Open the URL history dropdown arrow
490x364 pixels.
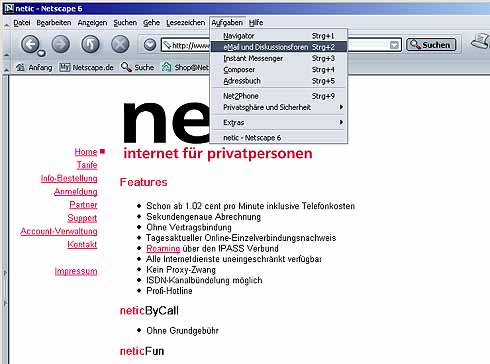pos(394,45)
